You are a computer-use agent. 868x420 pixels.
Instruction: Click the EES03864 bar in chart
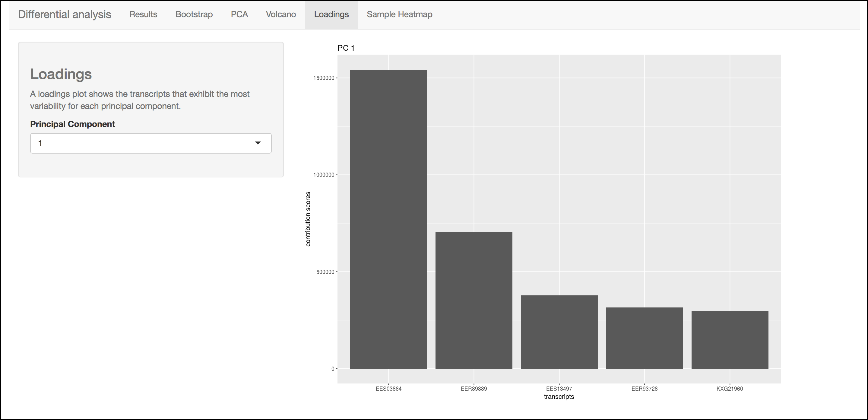point(388,219)
